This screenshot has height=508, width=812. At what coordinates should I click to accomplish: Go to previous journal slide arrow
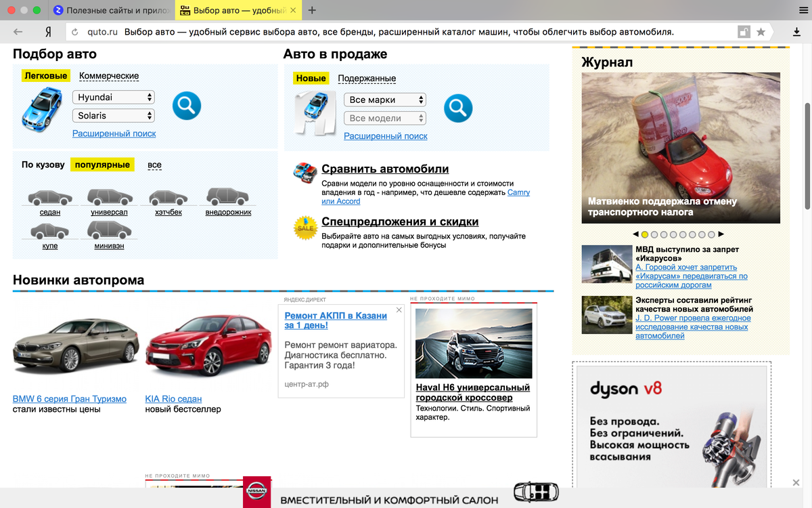coord(635,234)
